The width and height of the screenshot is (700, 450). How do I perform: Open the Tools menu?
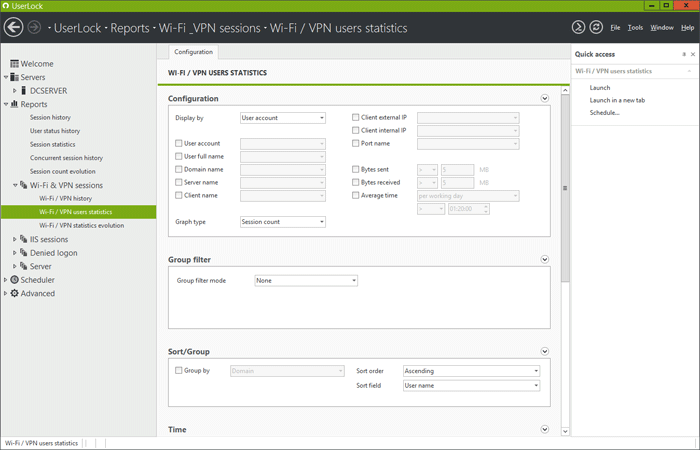pos(635,28)
